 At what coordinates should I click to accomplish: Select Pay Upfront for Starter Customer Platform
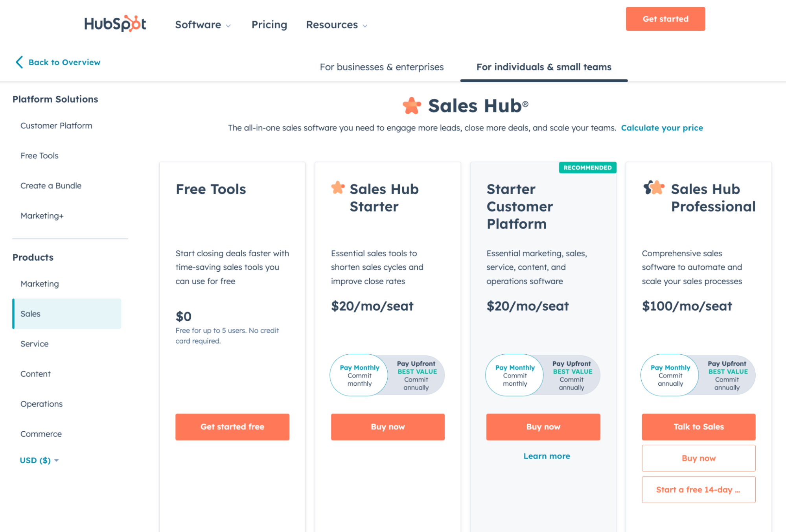coord(572,376)
